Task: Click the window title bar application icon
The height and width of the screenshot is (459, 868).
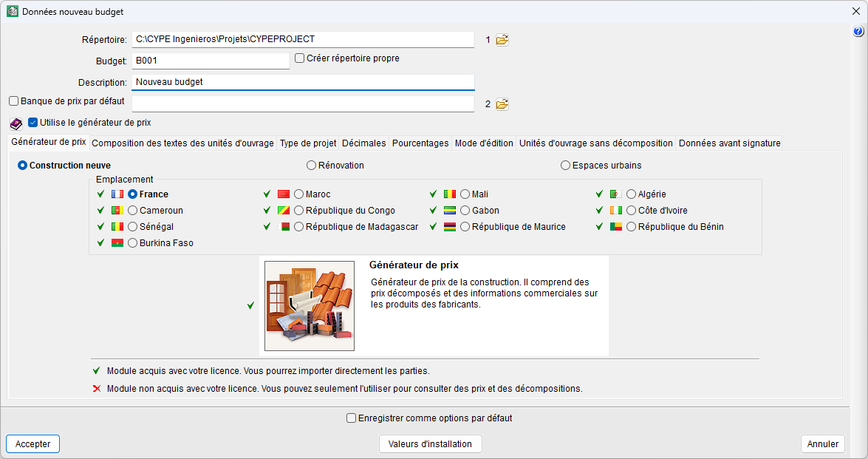Action: [x=12, y=11]
